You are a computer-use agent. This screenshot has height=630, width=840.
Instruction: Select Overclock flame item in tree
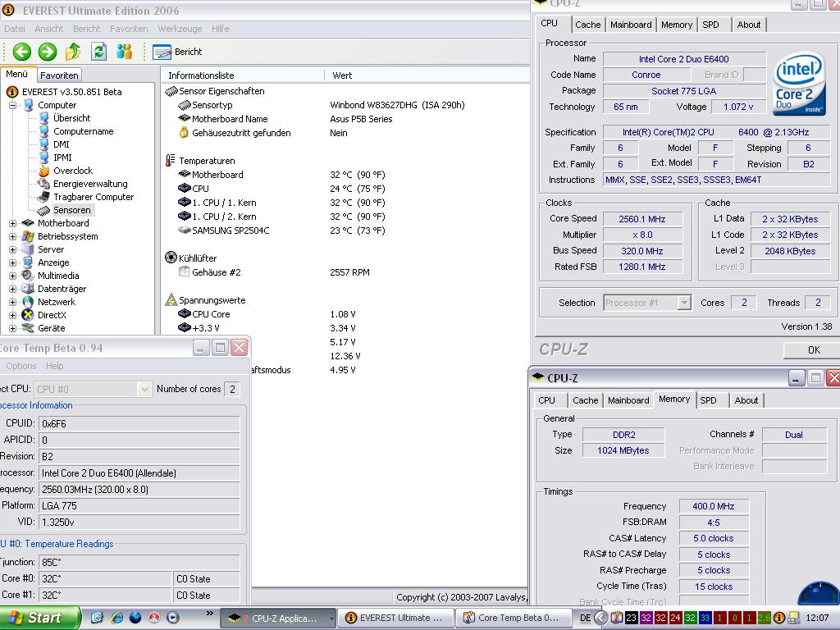pyautogui.click(x=73, y=171)
